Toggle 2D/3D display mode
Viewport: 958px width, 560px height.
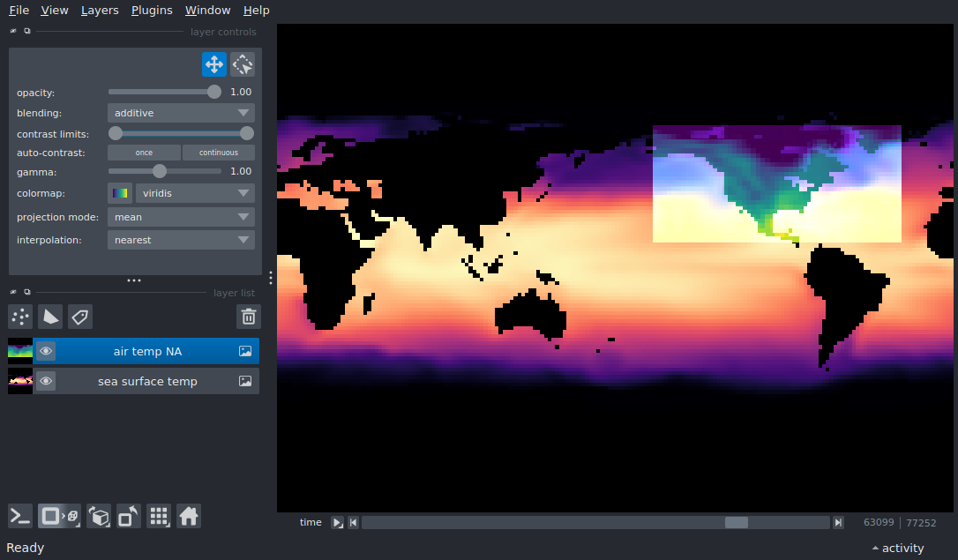click(x=60, y=516)
